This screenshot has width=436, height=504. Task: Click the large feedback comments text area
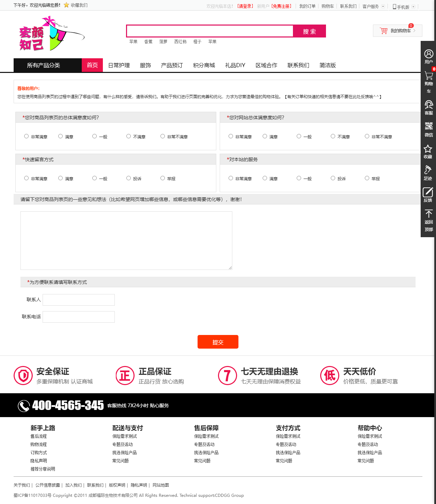(x=126, y=240)
